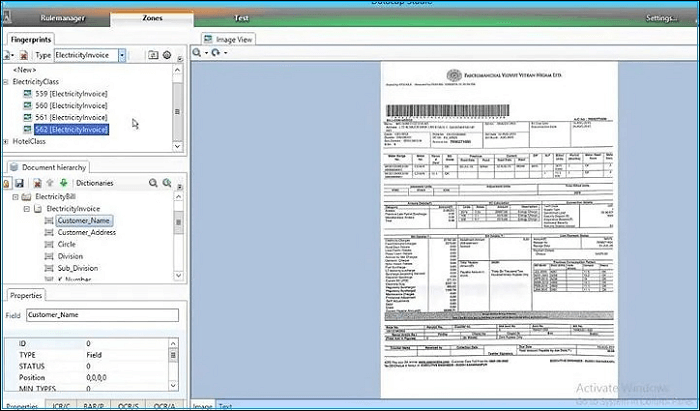Click the folder icon next to Type dropdown
This screenshot has height=411, width=700.
click(x=153, y=55)
